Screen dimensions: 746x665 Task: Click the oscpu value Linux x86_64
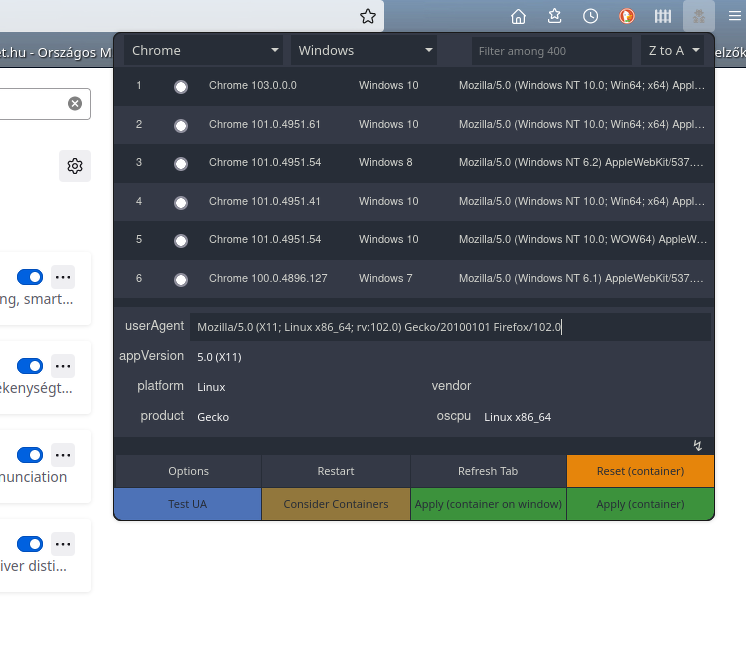pos(518,417)
